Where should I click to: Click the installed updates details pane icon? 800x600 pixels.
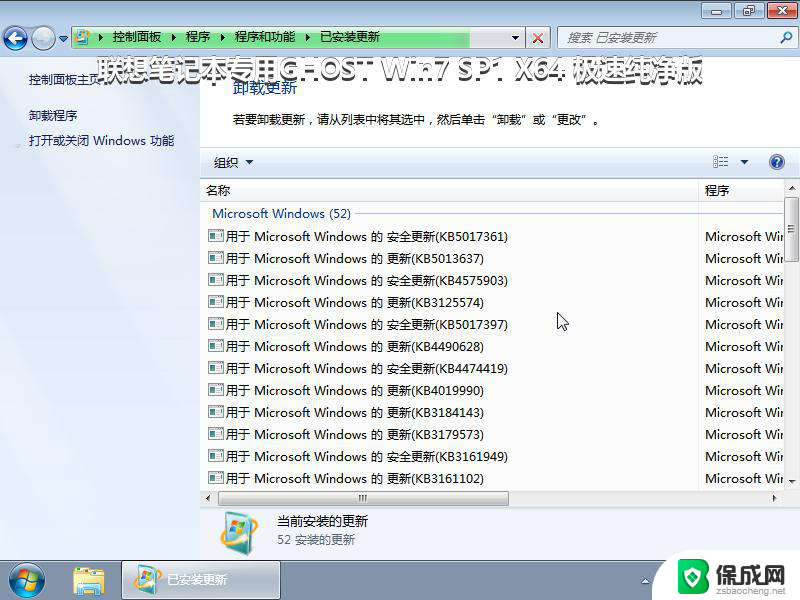pos(239,532)
